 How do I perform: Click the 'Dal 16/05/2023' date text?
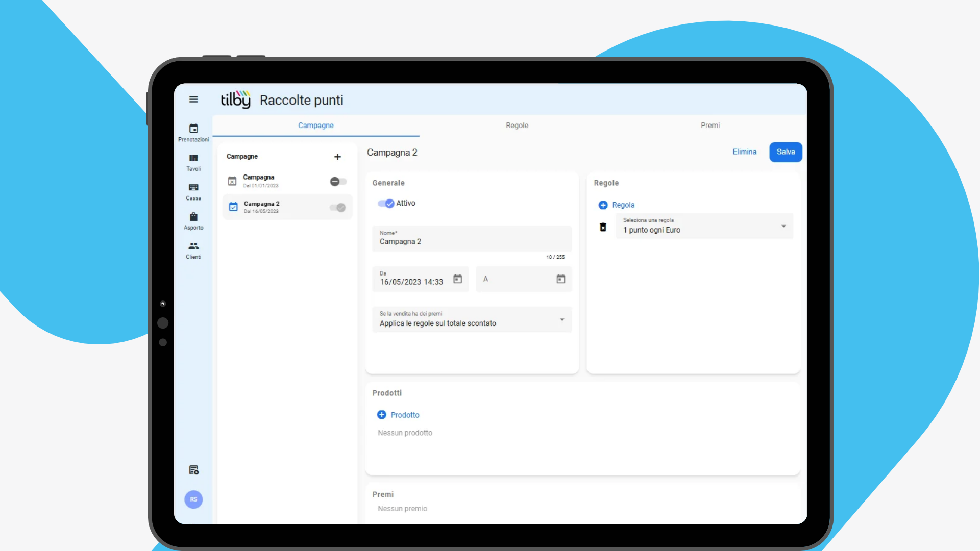tap(261, 212)
